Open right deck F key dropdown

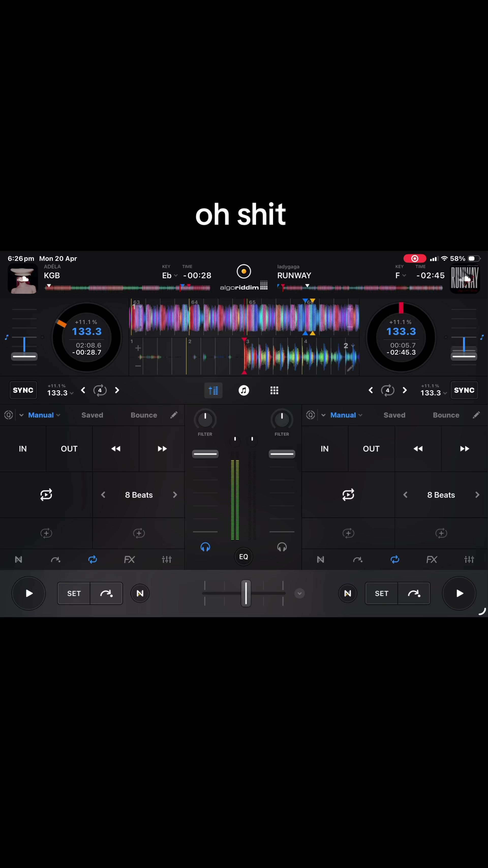(401, 275)
